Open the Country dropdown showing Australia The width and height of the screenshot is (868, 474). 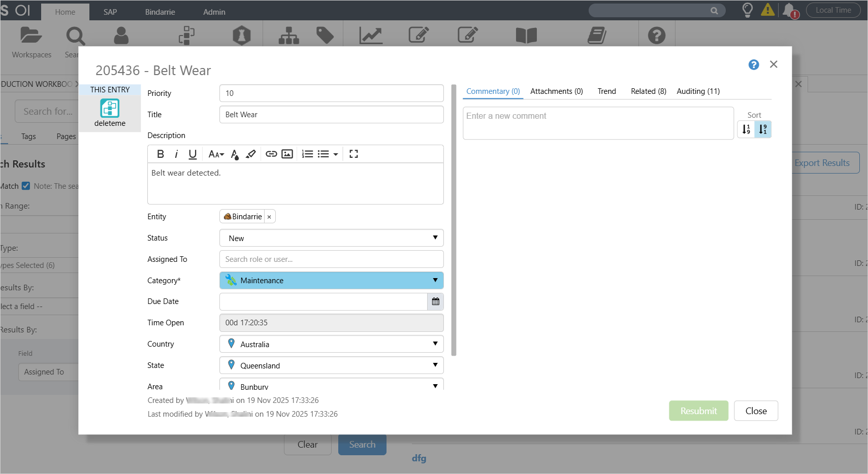pyautogui.click(x=331, y=344)
